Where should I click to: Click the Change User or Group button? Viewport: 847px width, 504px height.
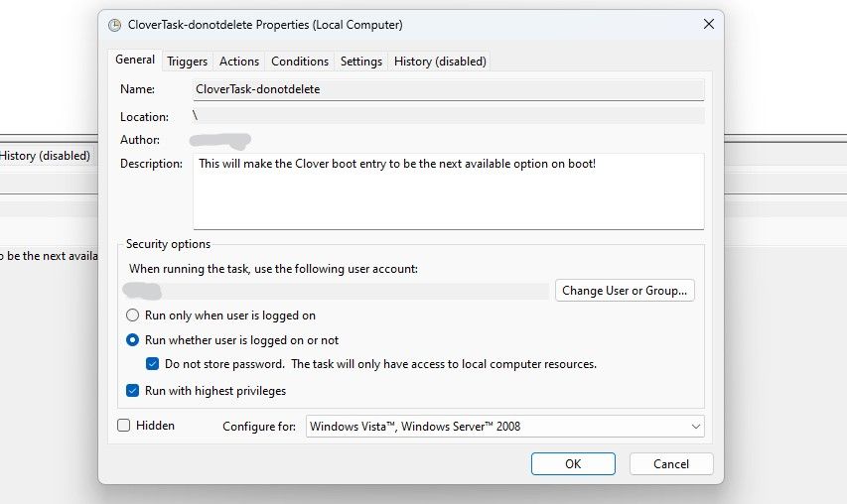pyautogui.click(x=625, y=291)
